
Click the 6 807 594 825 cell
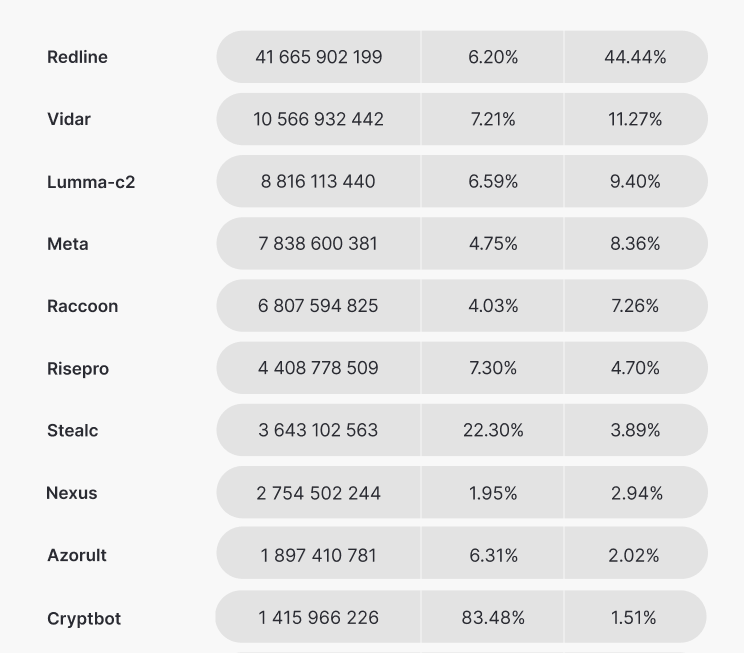(319, 305)
